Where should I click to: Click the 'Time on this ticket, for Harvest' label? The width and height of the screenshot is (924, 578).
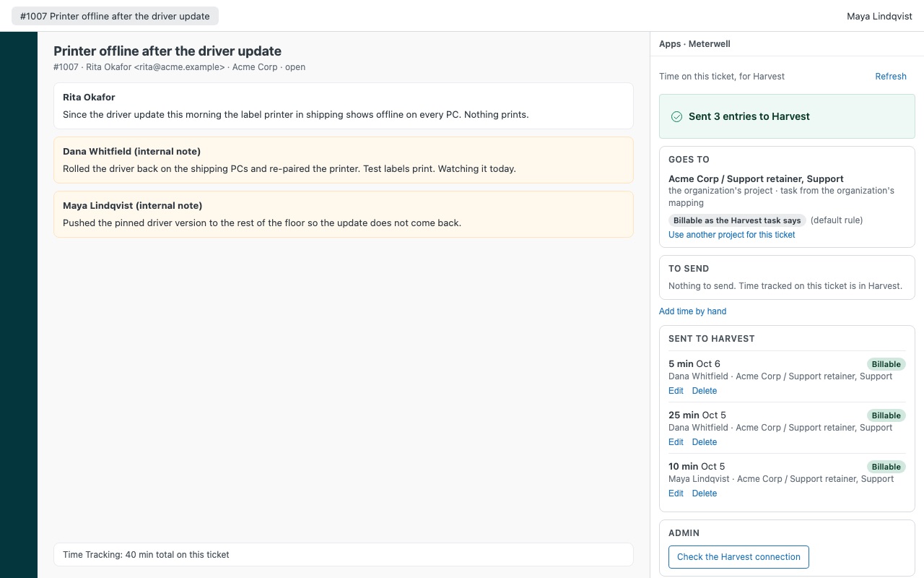[722, 77]
